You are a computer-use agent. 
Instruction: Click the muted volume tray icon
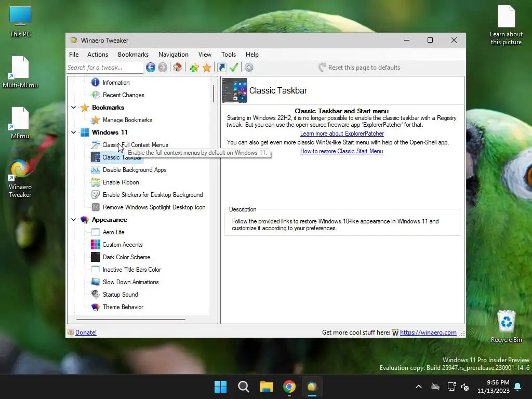click(465, 387)
